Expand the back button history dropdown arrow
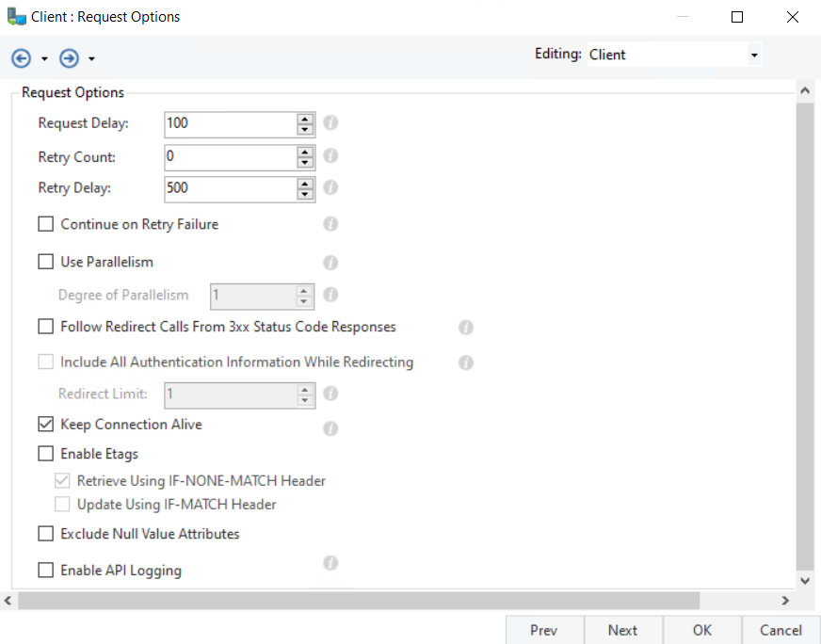The image size is (821, 644). coord(44,59)
